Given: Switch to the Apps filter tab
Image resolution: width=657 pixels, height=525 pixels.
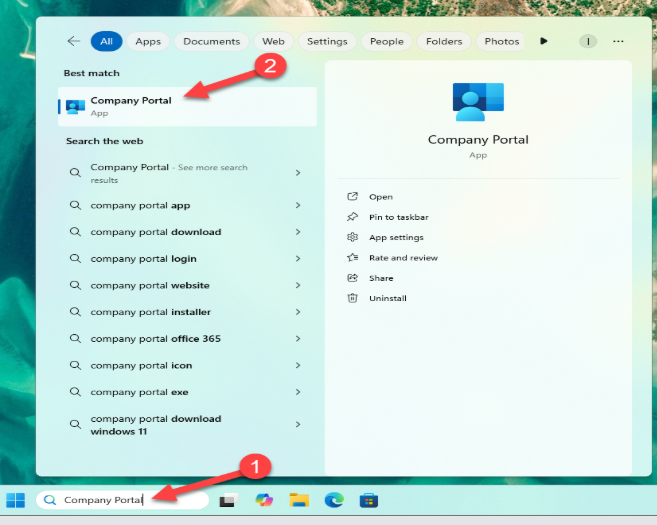Looking at the screenshot, I should point(148,41).
